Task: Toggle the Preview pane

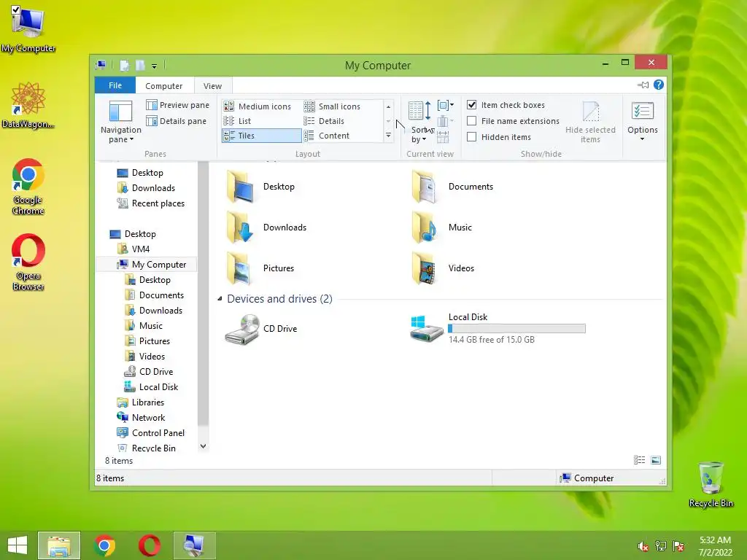Action: tap(178, 105)
